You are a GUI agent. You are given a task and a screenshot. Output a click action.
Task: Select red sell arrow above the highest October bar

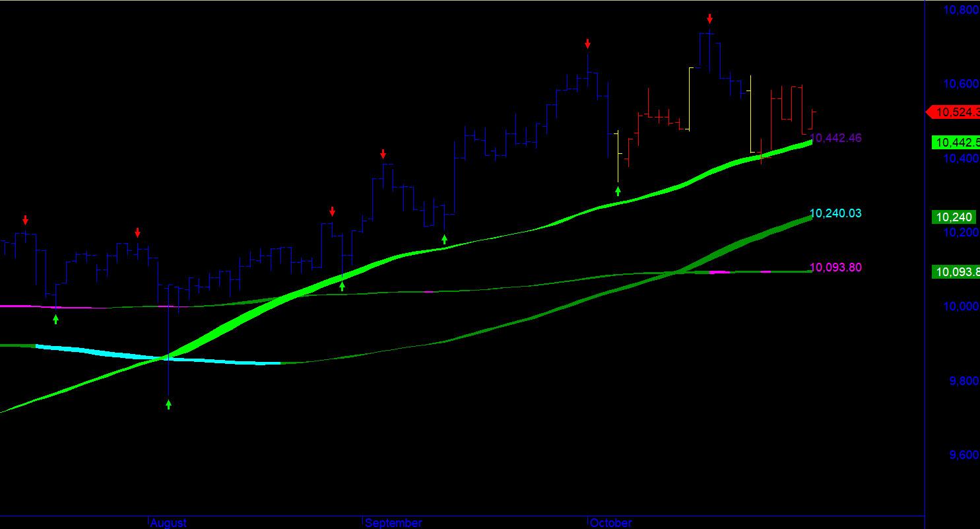tap(709, 18)
